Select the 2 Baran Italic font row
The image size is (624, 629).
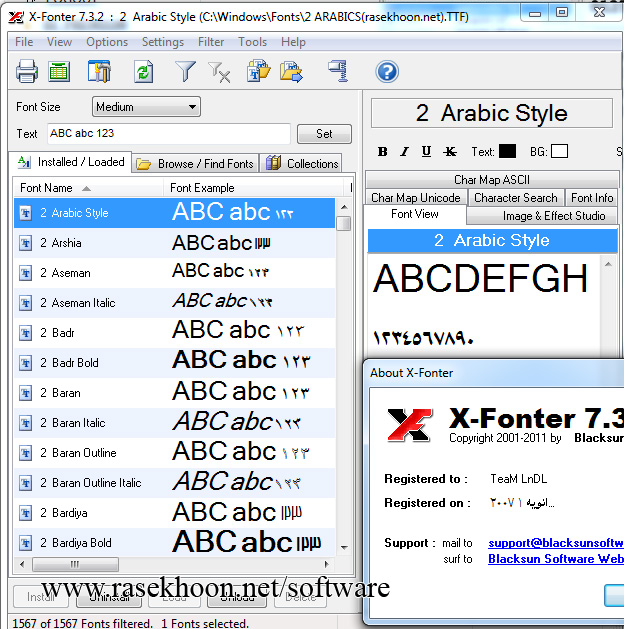174,423
